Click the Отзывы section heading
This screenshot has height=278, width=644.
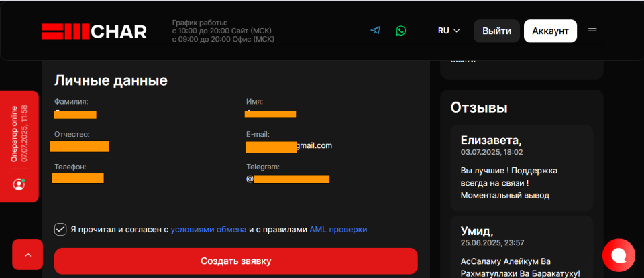(479, 107)
